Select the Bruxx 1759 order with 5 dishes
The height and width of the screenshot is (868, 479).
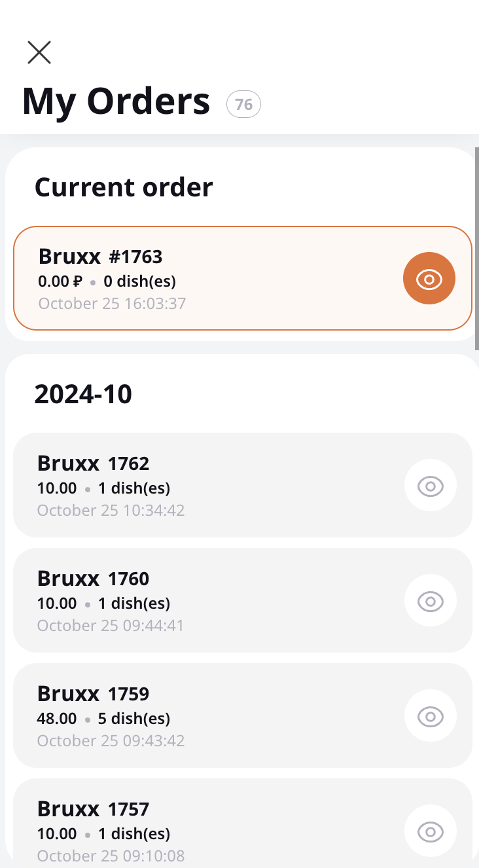[x=243, y=715]
